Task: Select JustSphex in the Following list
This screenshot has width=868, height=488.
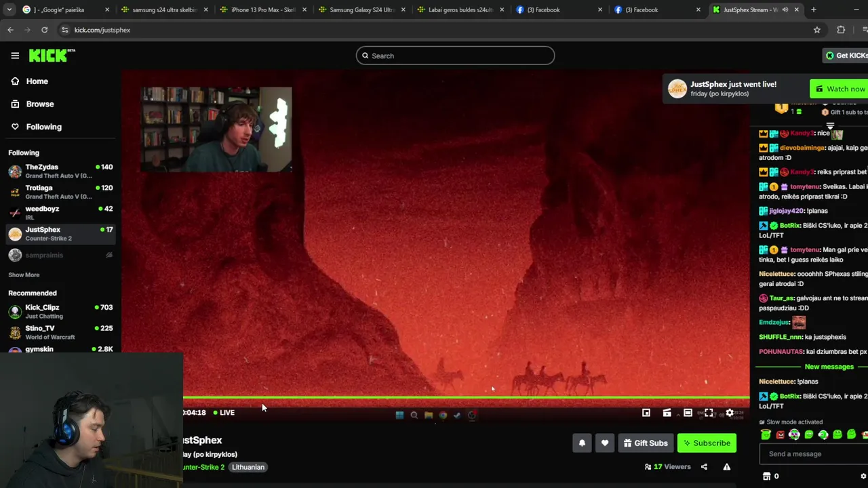Action: coord(60,234)
